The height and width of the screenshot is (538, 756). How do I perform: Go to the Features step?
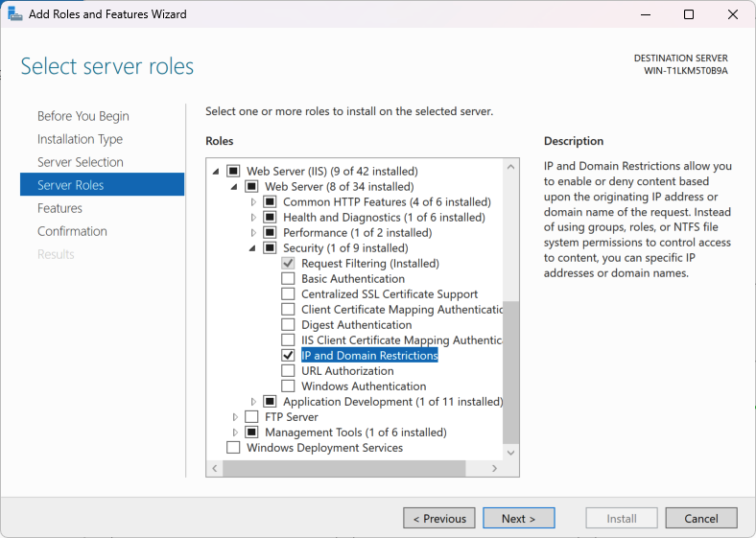59,208
